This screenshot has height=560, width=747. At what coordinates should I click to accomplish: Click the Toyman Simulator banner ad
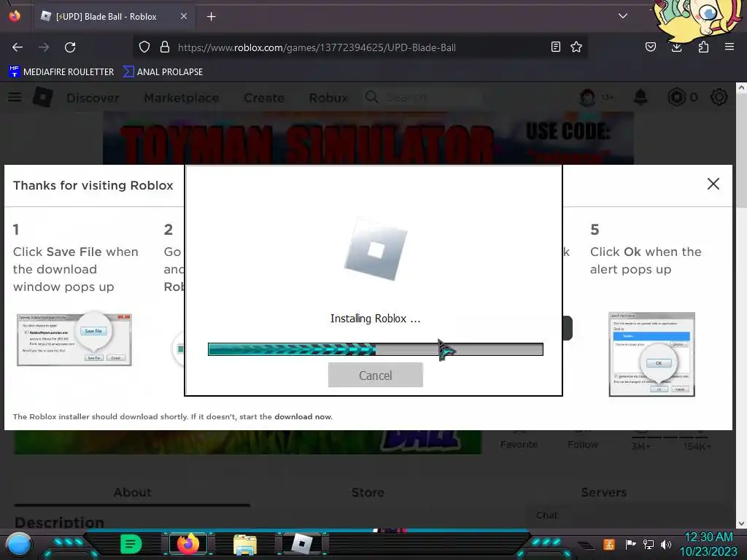(x=368, y=138)
